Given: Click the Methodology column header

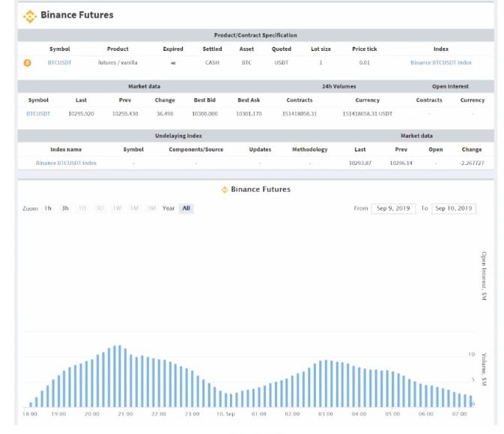Looking at the screenshot, I should 309,150.
